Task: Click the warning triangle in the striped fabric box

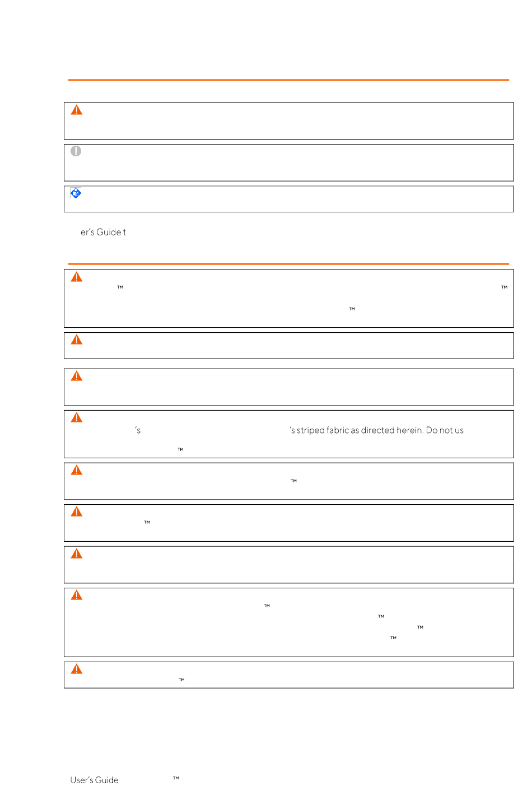Action: coord(77,417)
